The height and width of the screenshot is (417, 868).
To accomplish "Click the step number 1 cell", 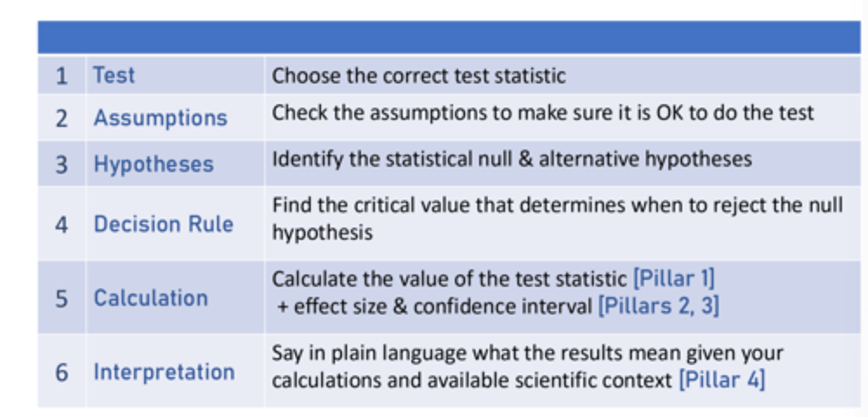I will pos(61,76).
